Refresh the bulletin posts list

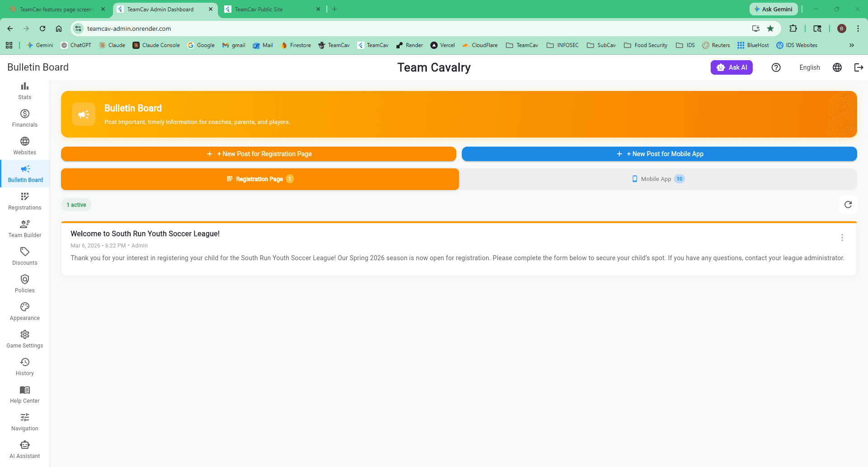tap(848, 205)
